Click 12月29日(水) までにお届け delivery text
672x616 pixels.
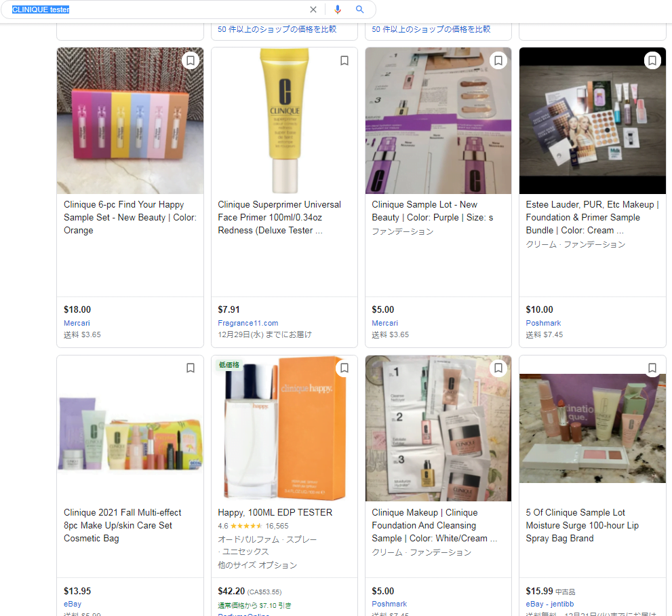pyautogui.click(x=264, y=334)
